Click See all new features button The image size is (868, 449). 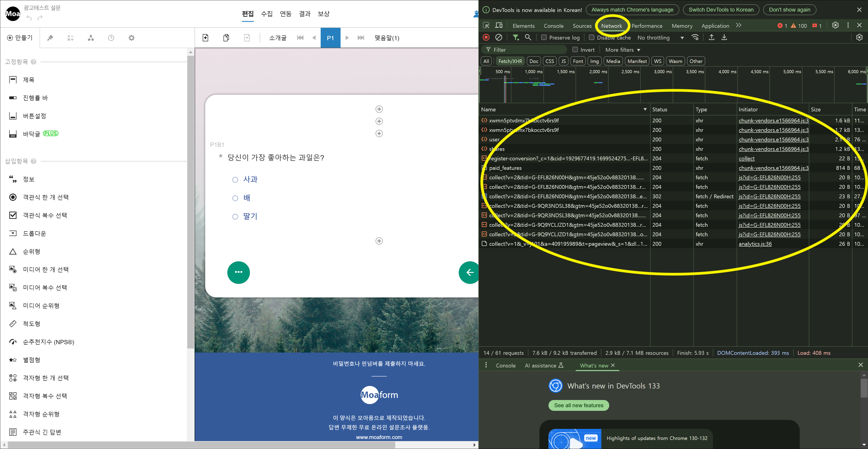tap(579, 405)
